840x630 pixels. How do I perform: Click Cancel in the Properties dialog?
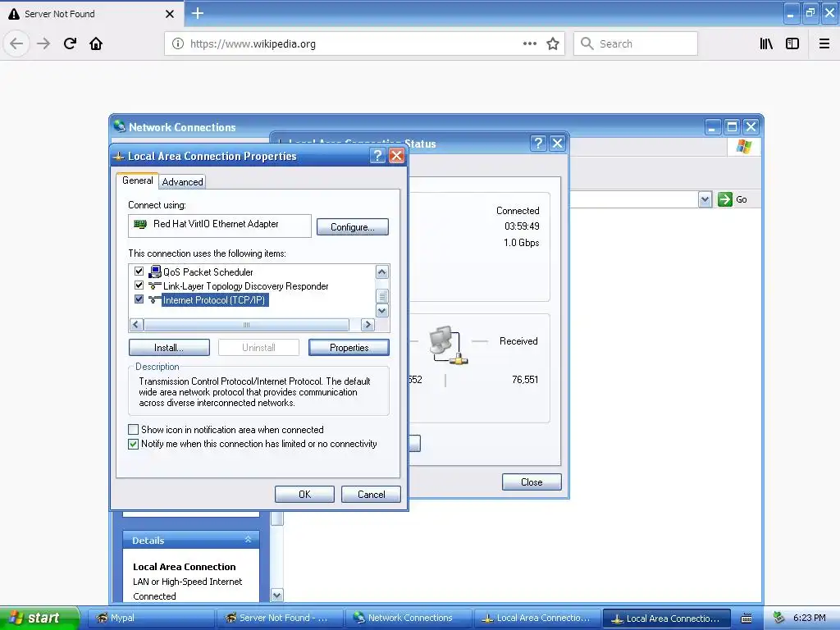point(371,494)
